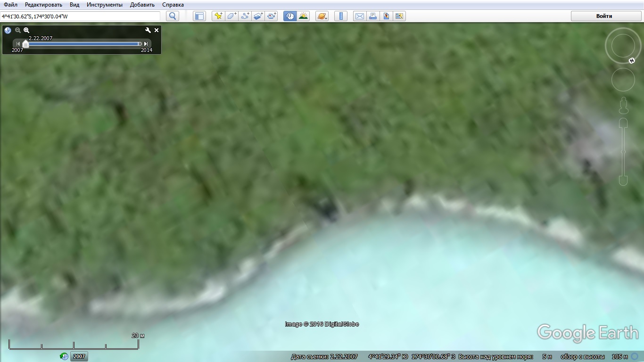Image resolution: width=644 pixels, height=362 pixels.
Task: Click the 2007 imagery date button
Action: [79, 357]
